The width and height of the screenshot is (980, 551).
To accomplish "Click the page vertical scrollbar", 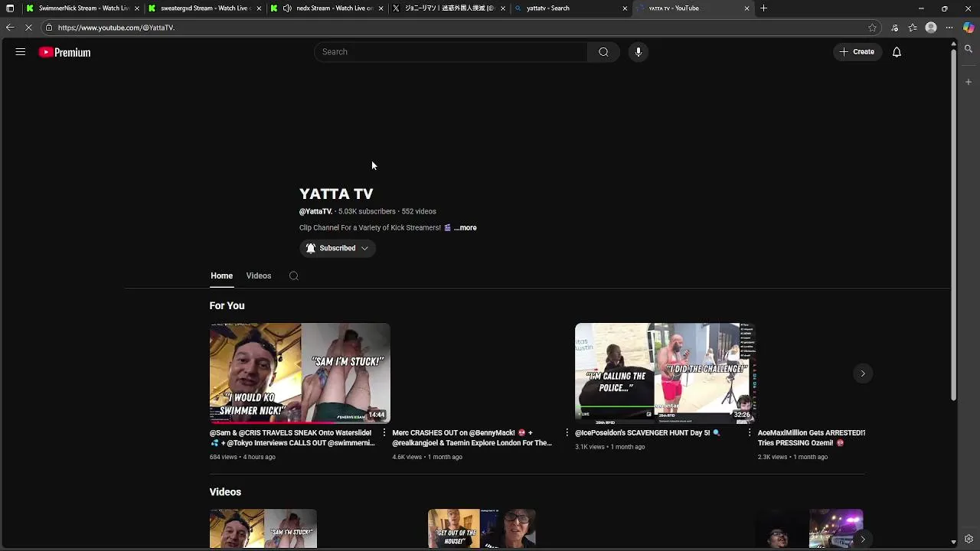I will (x=953, y=227).
